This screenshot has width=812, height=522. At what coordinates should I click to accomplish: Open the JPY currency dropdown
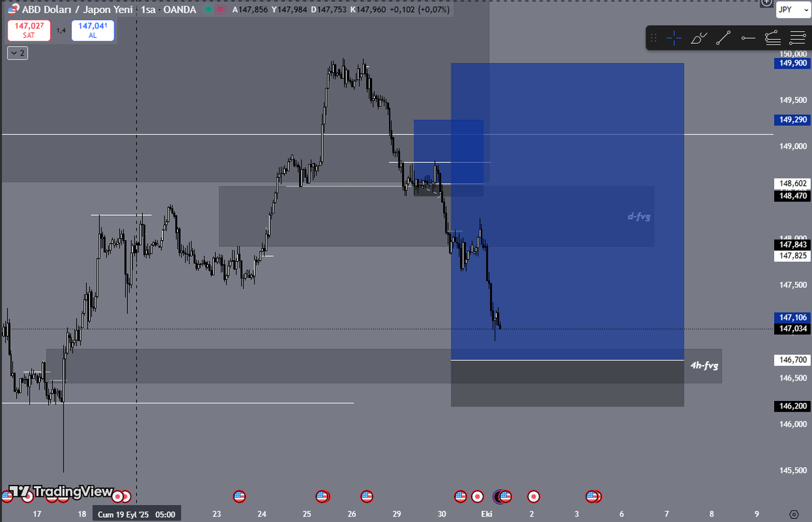pyautogui.click(x=792, y=9)
